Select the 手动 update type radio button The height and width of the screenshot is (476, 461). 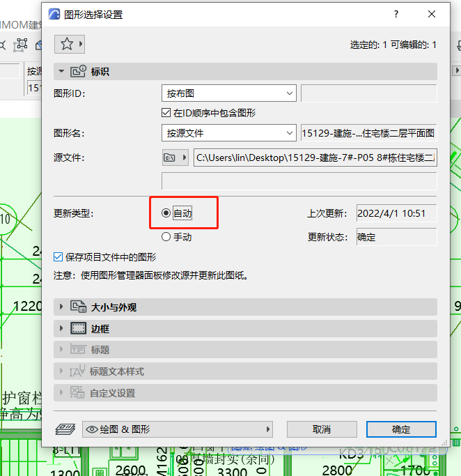tap(166, 237)
